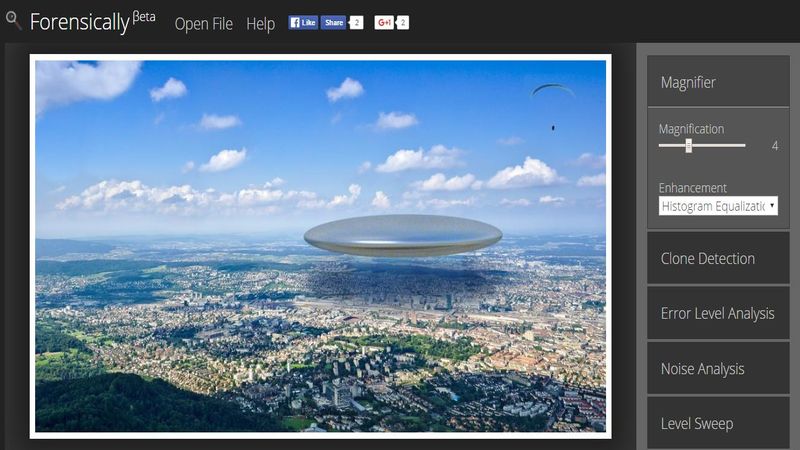This screenshot has height=450, width=800.
Task: Click the right end of Magnification slider track
Action: [744, 146]
